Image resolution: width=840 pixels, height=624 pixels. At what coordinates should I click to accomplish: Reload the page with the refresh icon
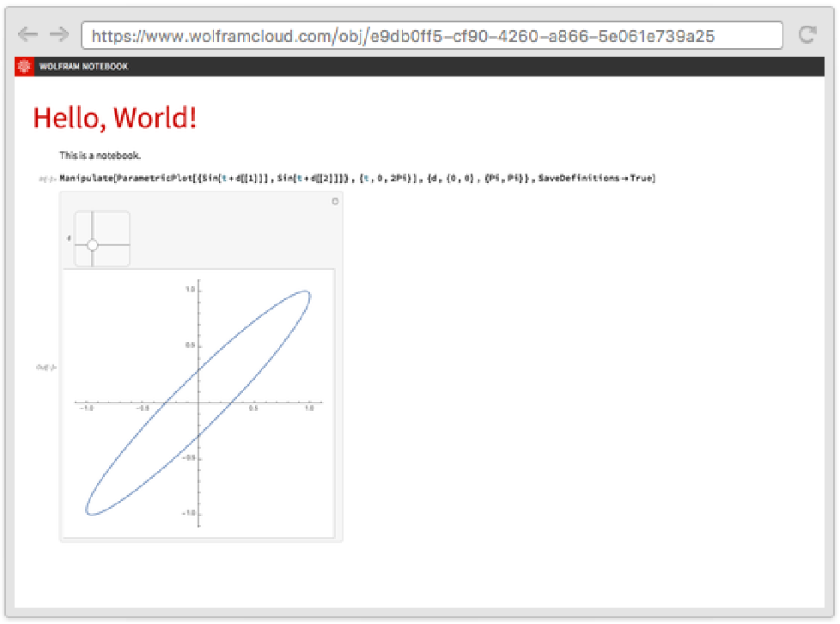[807, 34]
